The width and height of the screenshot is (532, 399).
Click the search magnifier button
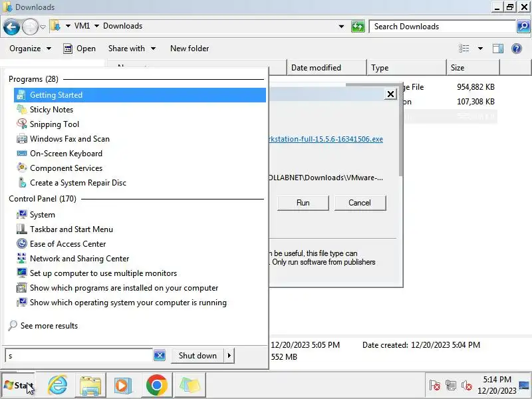523,27
